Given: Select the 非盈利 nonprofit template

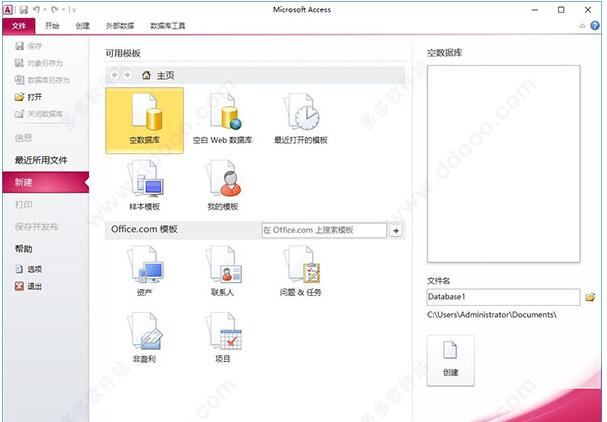Looking at the screenshot, I should pos(144,338).
